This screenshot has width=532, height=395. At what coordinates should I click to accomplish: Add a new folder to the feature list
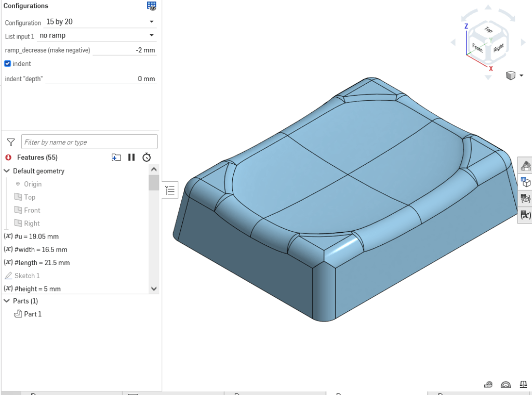[116, 157]
